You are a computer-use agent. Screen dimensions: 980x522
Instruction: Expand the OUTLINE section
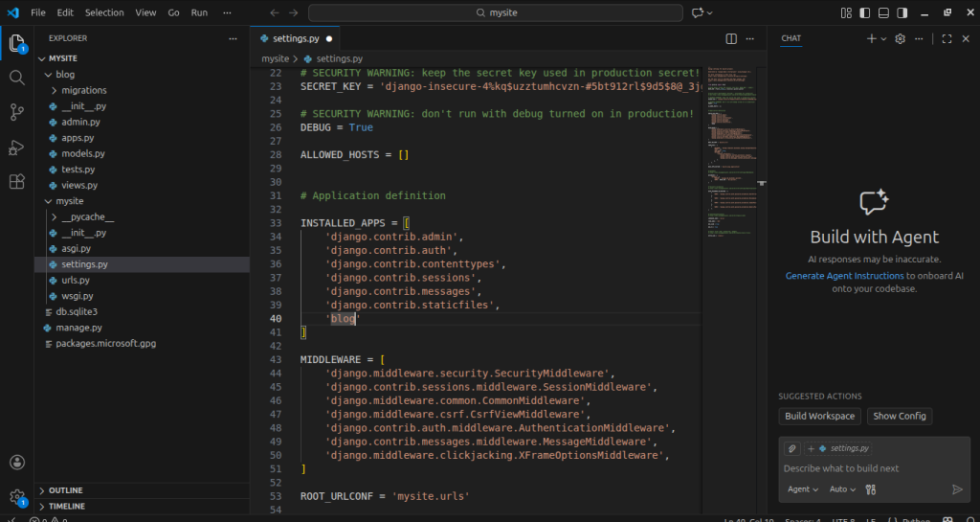pos(65,490)
